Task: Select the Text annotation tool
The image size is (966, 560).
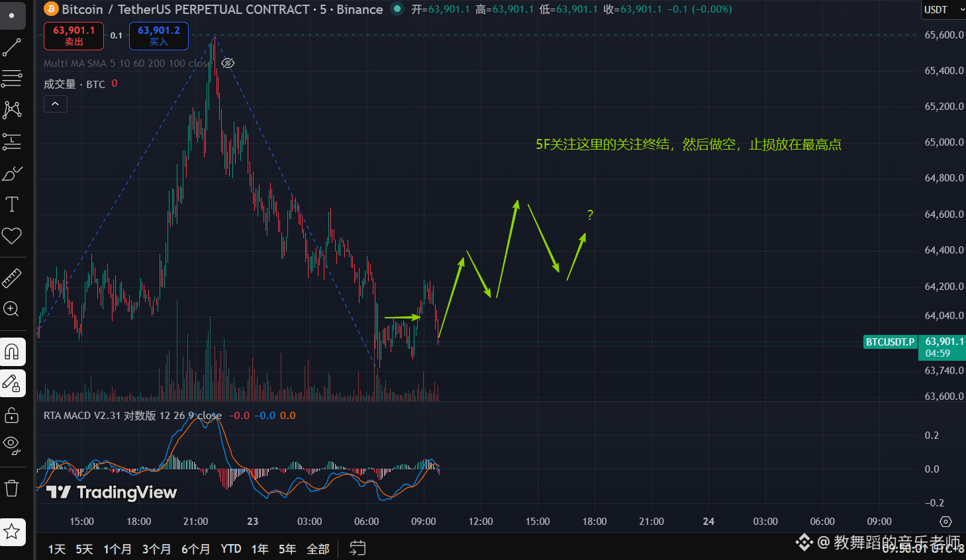Action: click(12, 205)
